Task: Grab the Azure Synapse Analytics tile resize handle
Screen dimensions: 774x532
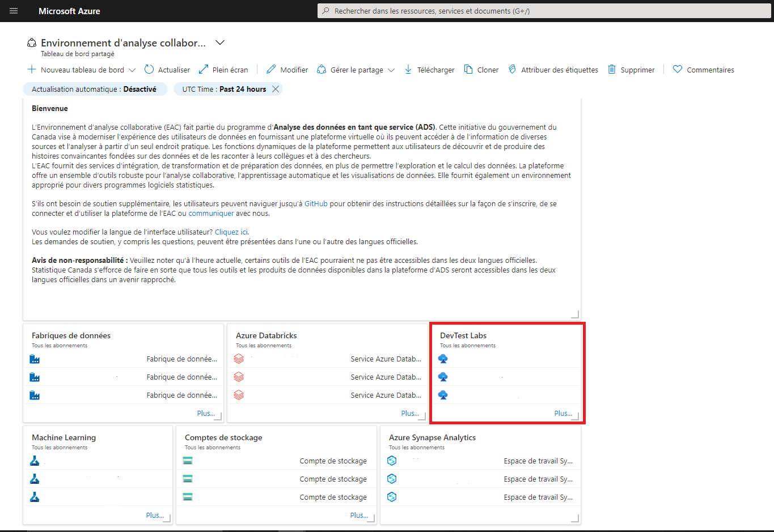Action: (575, 518)
